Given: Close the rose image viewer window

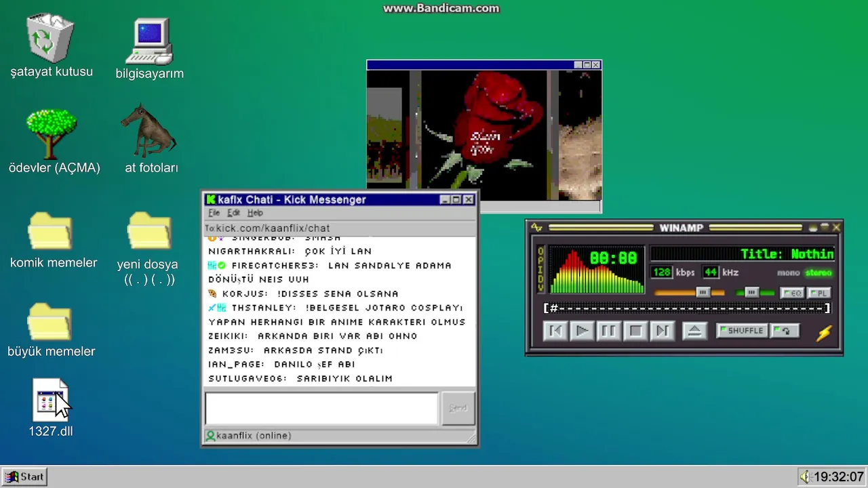Looking at the screenshot, I should [x=596, y=65].
